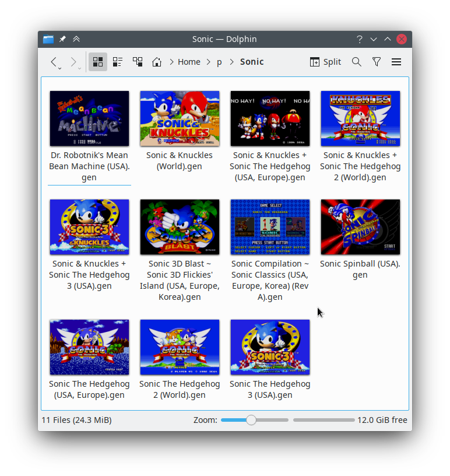This screenshot has height=476, width=450.
Task: Select Knuckles in Sonic 2 thumbnail
Action: pyautogui.click(x=360, y=118)
